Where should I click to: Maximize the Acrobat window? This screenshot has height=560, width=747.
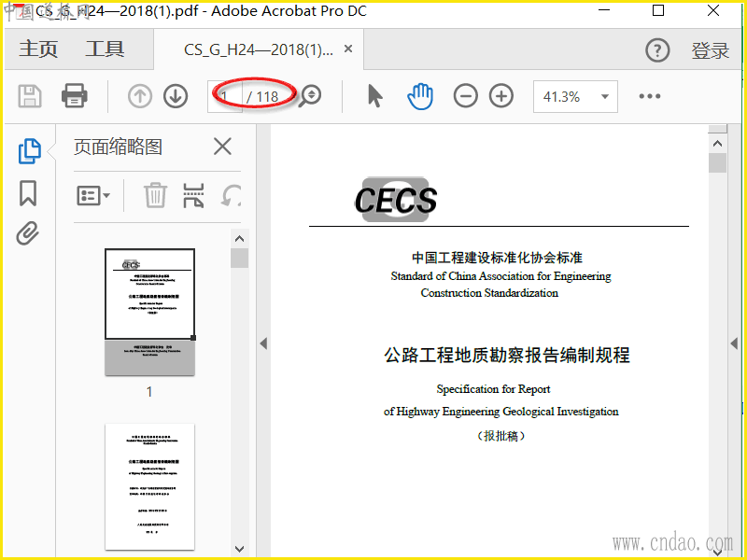coord(658,10)
